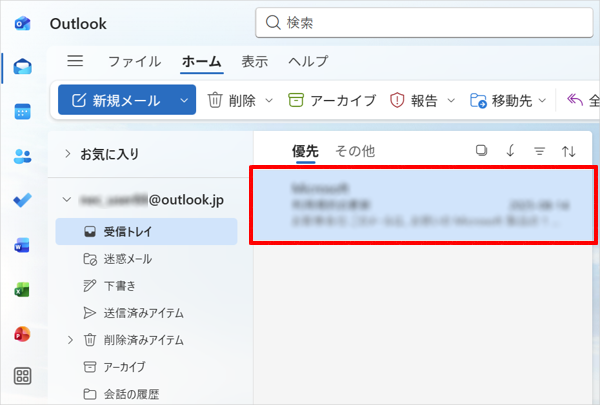Image resolution: width=600 pixels, height=405 pixels.
Task: Open the 報告 dropdown arrow
Action: click(451, 101)
